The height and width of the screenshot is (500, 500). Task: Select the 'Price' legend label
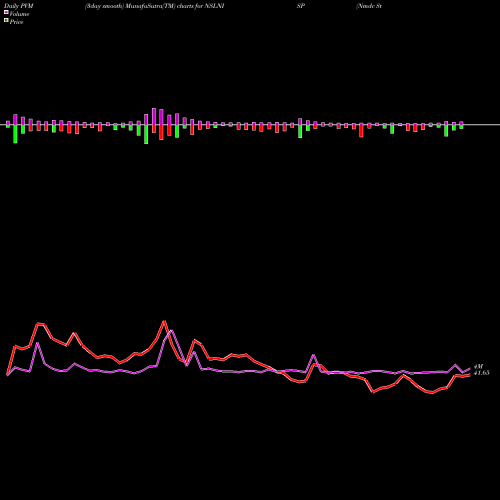pyautogui.click(x=16, y=22)
